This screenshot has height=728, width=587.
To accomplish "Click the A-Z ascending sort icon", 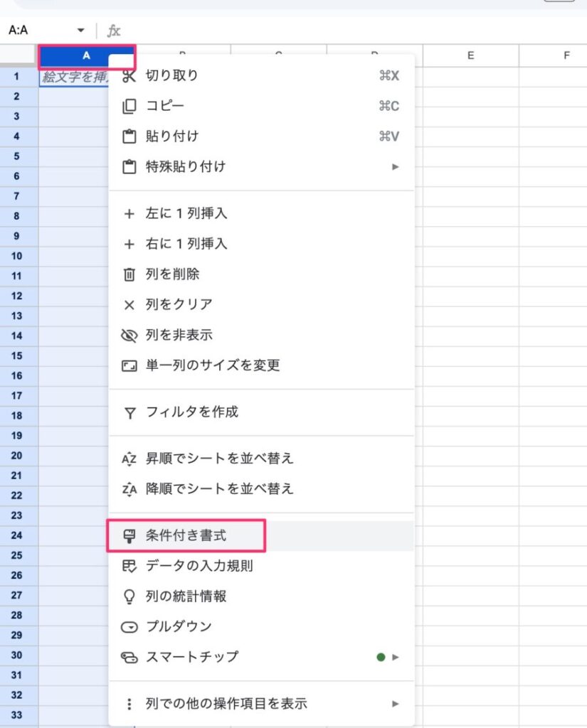I will (129, 459).
